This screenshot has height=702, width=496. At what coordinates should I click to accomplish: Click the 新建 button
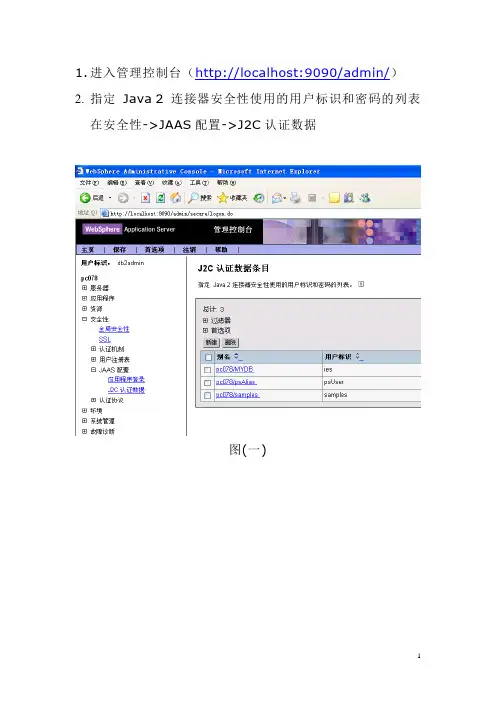pyautogui.click(x=211, y=342)
